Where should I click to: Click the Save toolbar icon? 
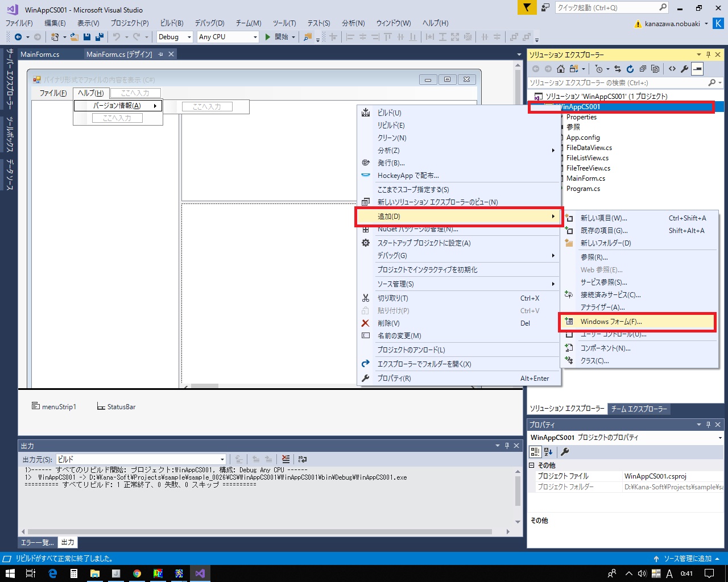point(87,37)
